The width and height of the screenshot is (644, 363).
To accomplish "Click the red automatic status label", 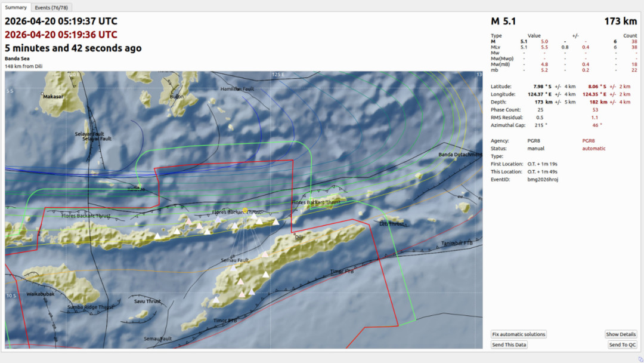I will click(595, 148).
